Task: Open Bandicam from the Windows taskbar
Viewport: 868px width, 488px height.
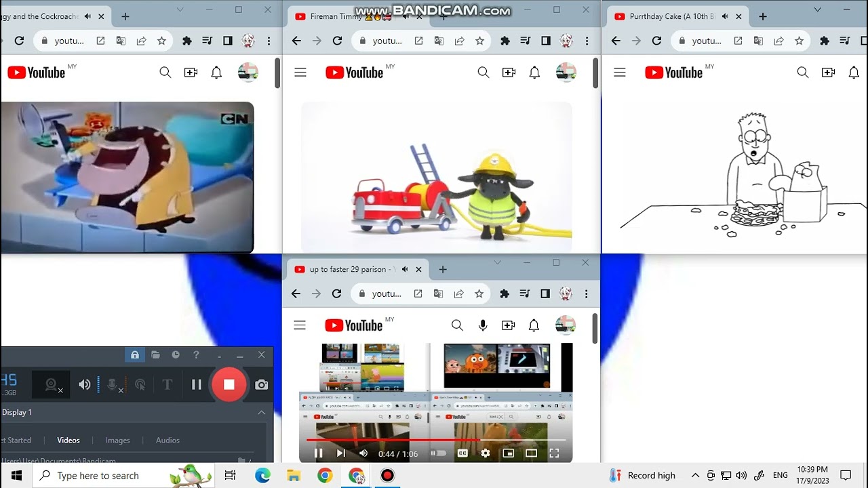Action: click(x=387, y=476)
